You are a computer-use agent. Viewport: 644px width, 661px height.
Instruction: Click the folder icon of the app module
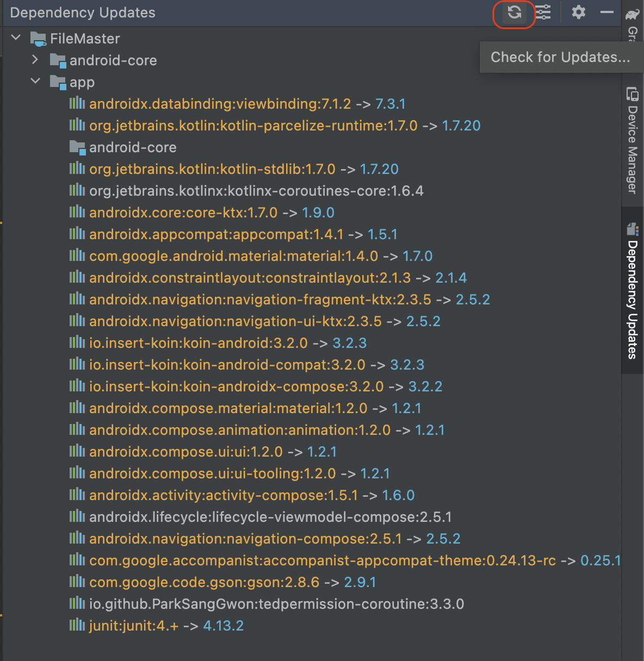coord(58,82)
